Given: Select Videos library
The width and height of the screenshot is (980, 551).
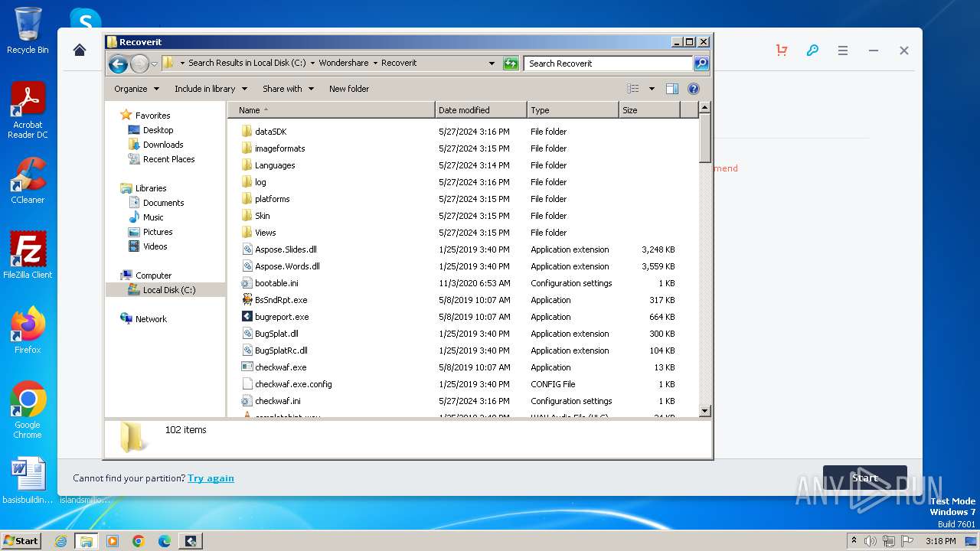Looking at the screenshot, I should pyautogui.click(x=155, y=246).
